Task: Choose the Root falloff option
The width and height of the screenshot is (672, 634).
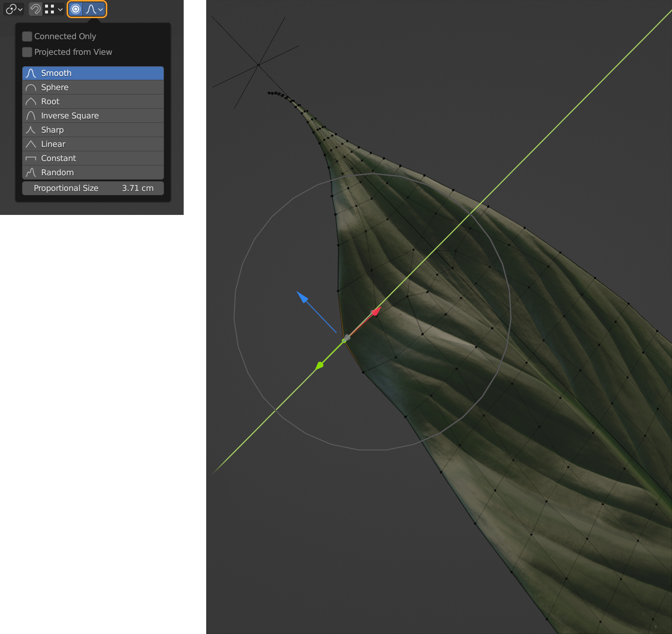Action: (93, 102)
